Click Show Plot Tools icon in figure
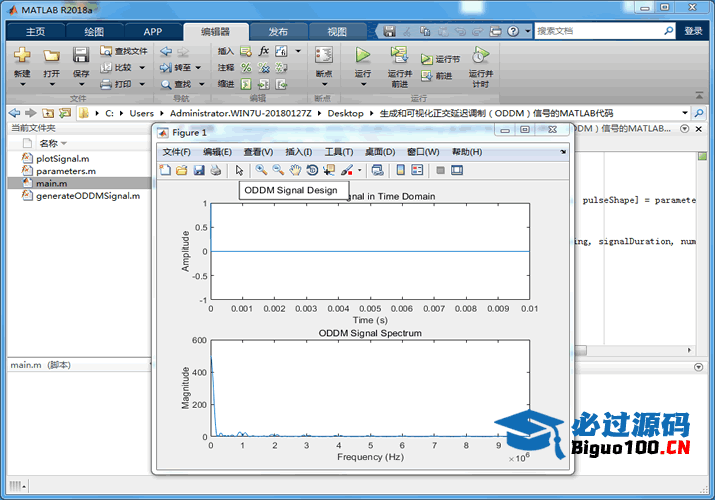This screenshot has width=715, height=500. (457, 170)
